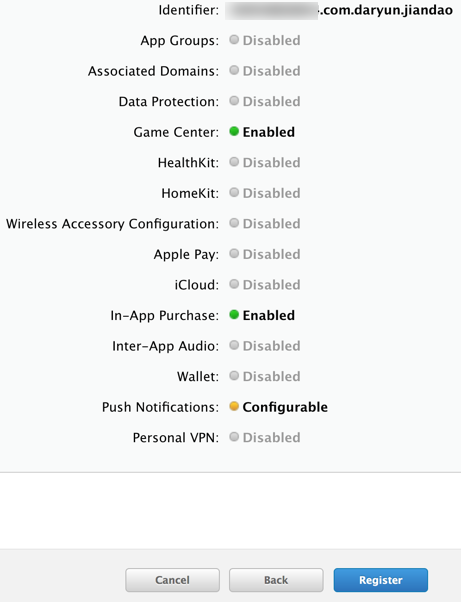Image resolution: width=461 pixels, height=602 pixels.
Task: Click the Disabled text beside Wallet
Action: click(x=271, y=376)
